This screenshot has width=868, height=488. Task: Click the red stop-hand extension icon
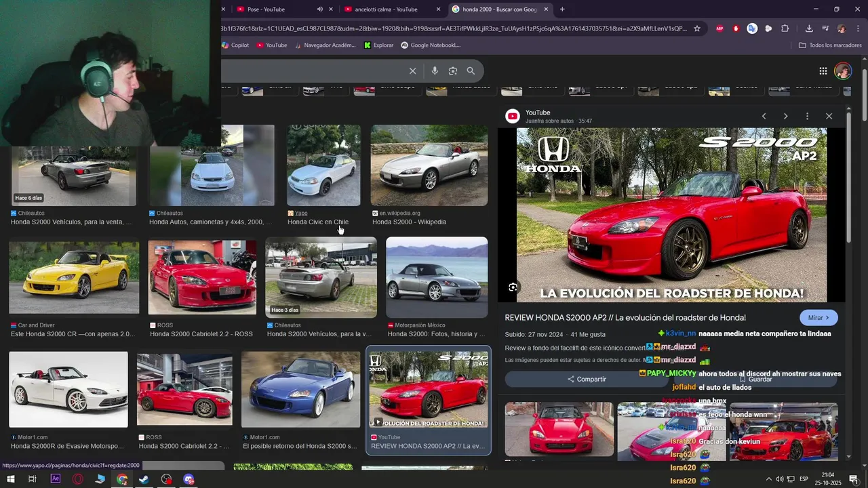tap(736, 28)
